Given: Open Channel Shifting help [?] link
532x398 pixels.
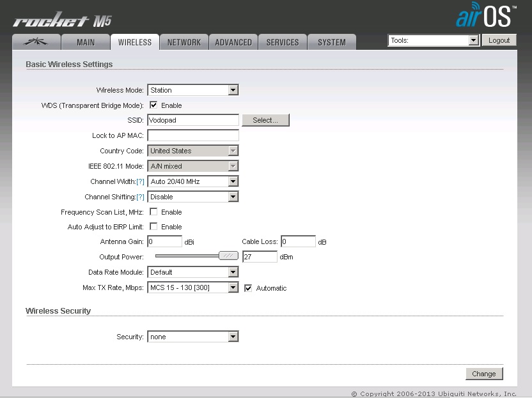Looking at the screenshot, I should [x=140, y=197].
